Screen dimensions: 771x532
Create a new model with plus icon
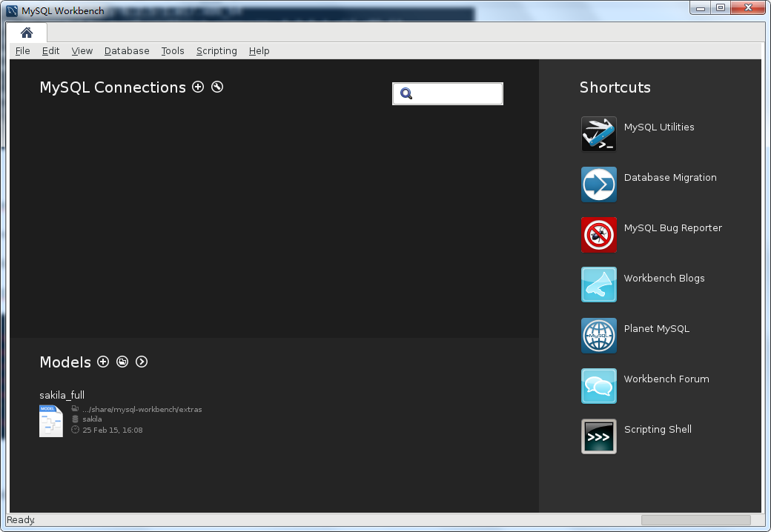tap(103, 362)
